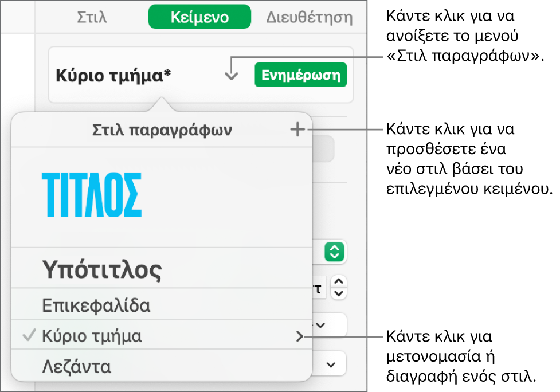The image size is (560, 392).
Task: Decrease font size with down stepper
Action: coord(339,293)
